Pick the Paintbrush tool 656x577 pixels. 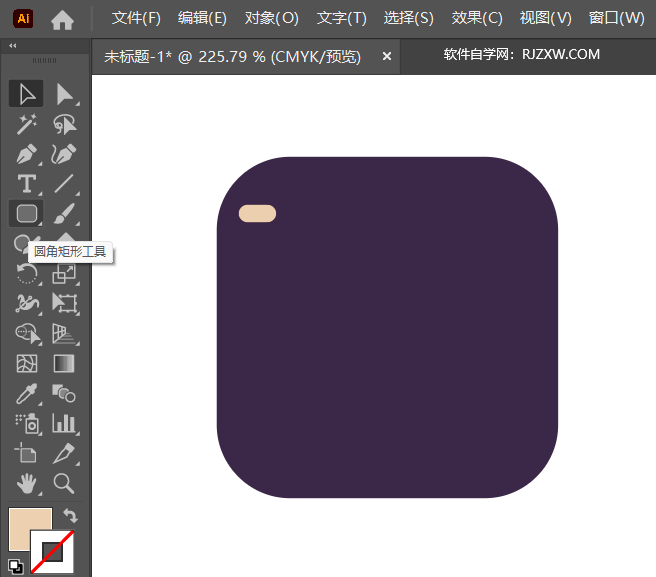click(64, 214)
